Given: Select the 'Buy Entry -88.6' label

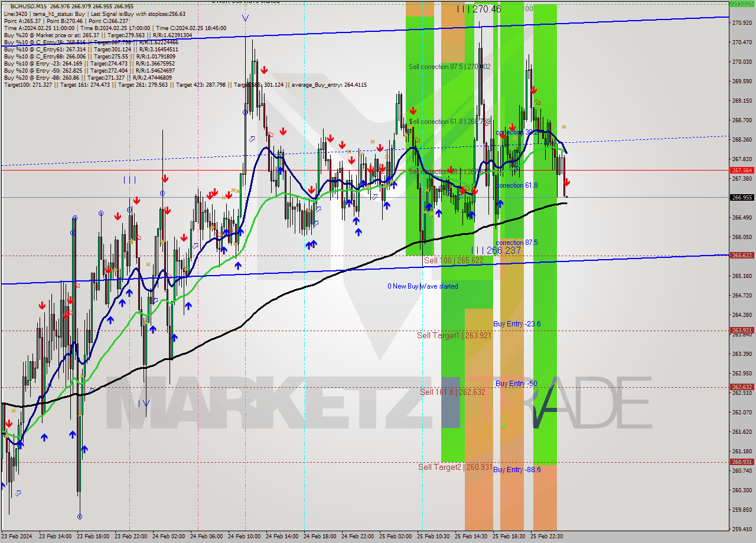Looking at the screenshot, I should pos(517,470).
